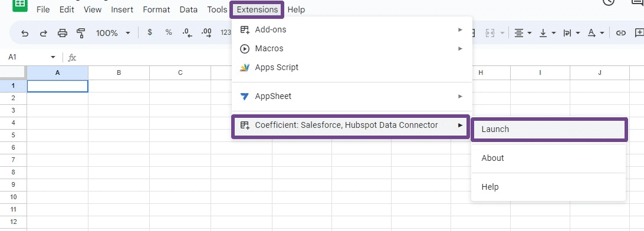This screenshot has width=644, height=231.
Task: Click the A1 name box field
Action: pyautogui.click(x=27, y=57)
